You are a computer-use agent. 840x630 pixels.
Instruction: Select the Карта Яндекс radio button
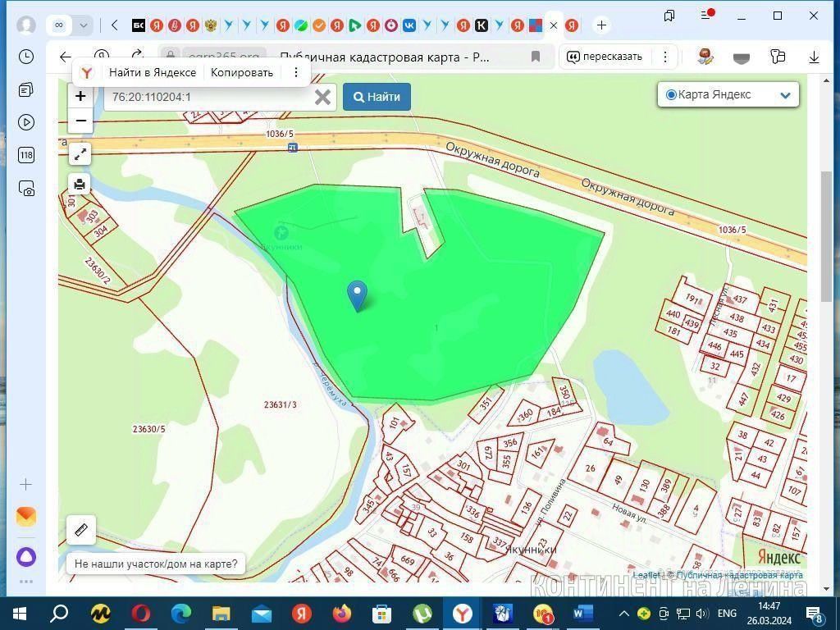click(x=671, y=95)
